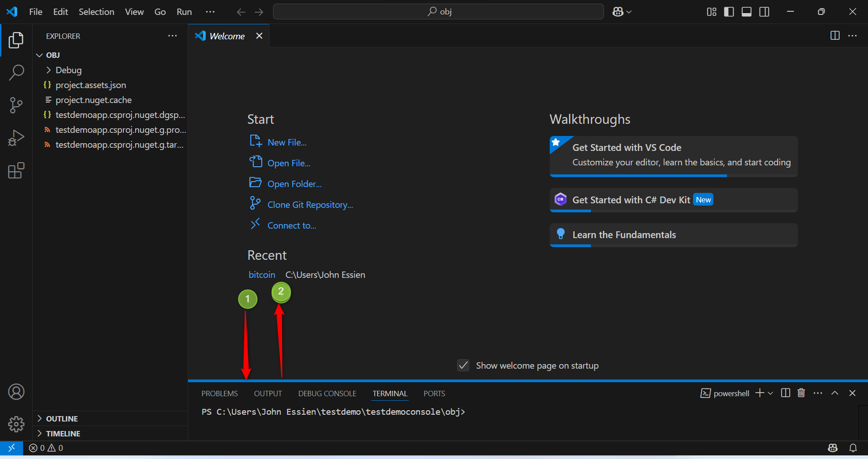The image size is (868, 459).
Task: Expand the OUTLINE section
Action: point(111,418)
